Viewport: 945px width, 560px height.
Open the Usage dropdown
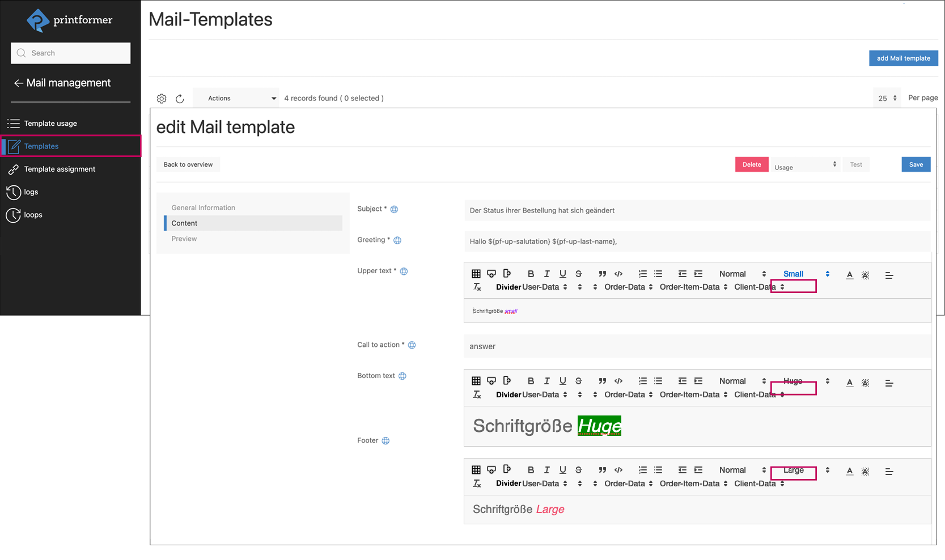[805, 165]
